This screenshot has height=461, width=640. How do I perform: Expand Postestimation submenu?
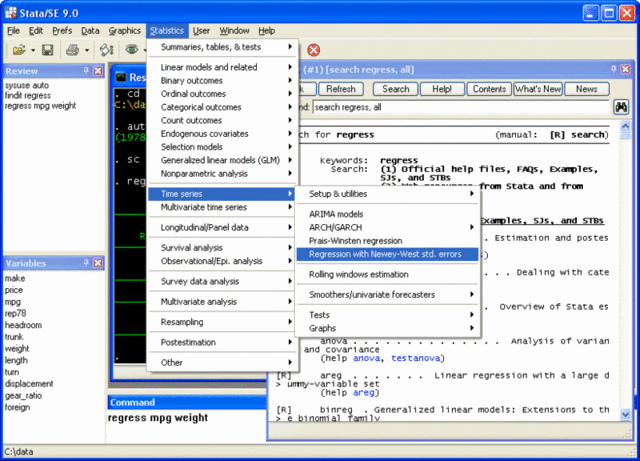point(222,342)
